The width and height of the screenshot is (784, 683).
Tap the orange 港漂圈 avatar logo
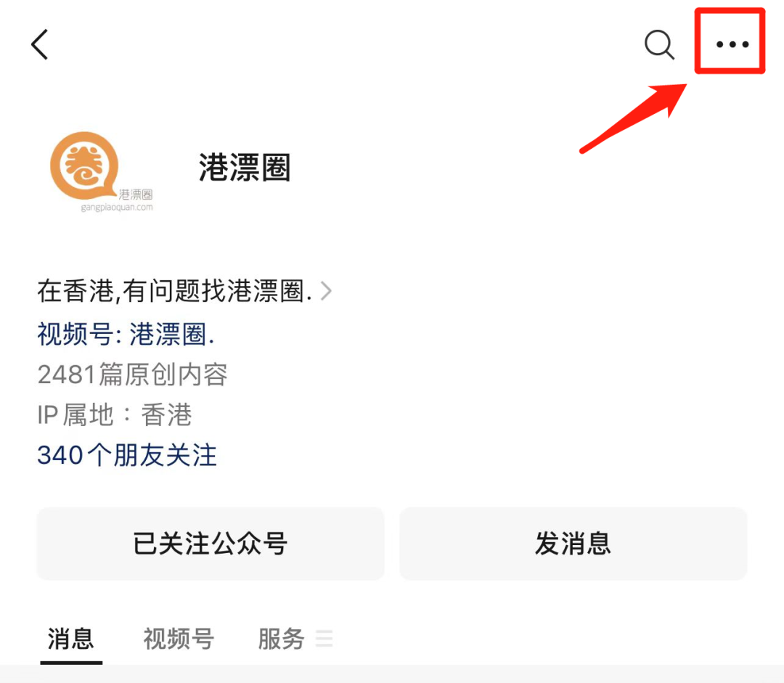[x=84, y=165]
